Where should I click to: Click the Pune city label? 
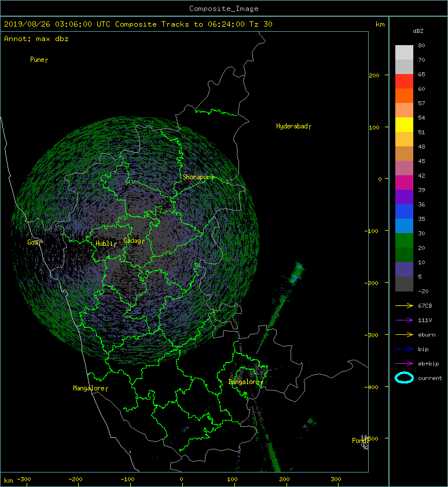point(37,60)
